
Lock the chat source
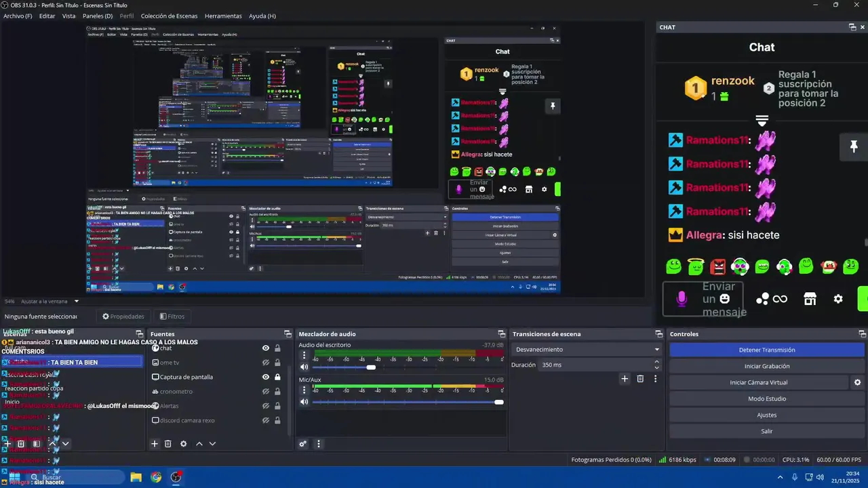click(277, 348)
